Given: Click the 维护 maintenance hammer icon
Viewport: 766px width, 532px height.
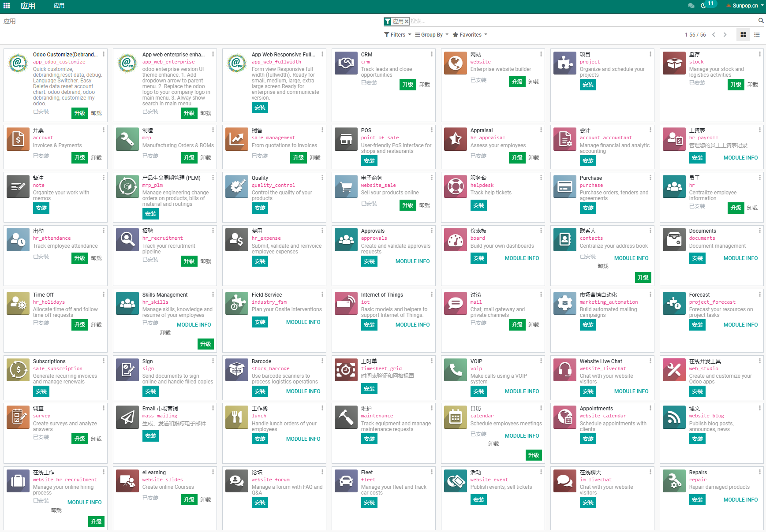Looking at the screenshot, I should tap(346, 417).
